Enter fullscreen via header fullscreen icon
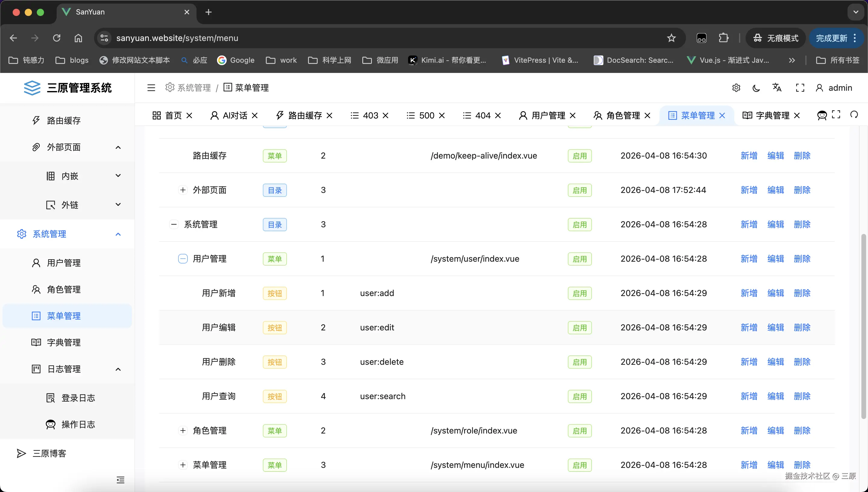868x492 pixels. pos(800,88)
